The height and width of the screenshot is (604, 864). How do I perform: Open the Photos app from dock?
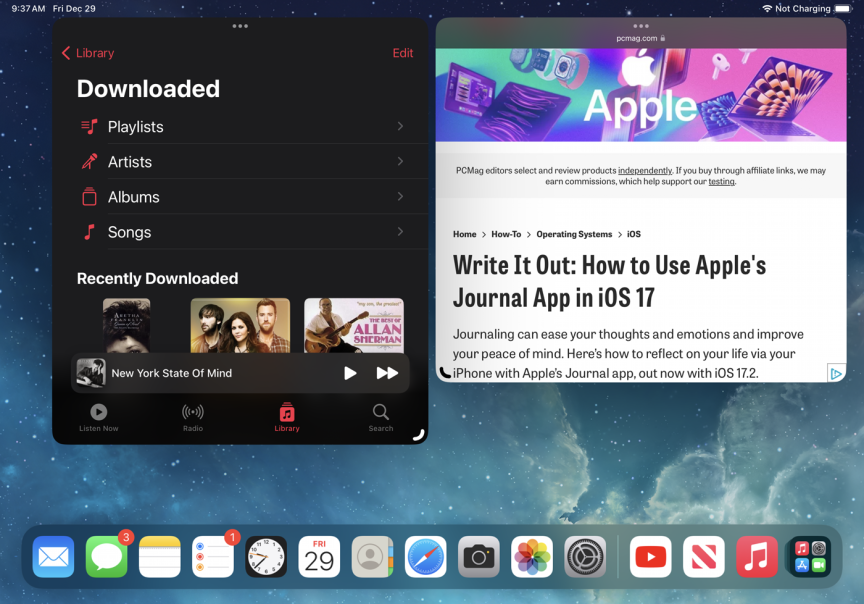pyautogui.click(x=532, y=557)
